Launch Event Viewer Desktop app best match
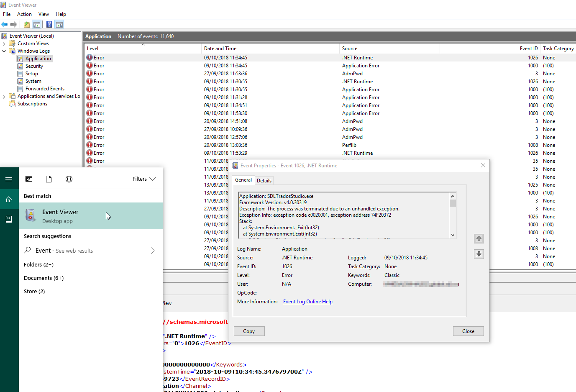Image resolution: width=576 pixels, height=392 pixels. pos(91,216)
